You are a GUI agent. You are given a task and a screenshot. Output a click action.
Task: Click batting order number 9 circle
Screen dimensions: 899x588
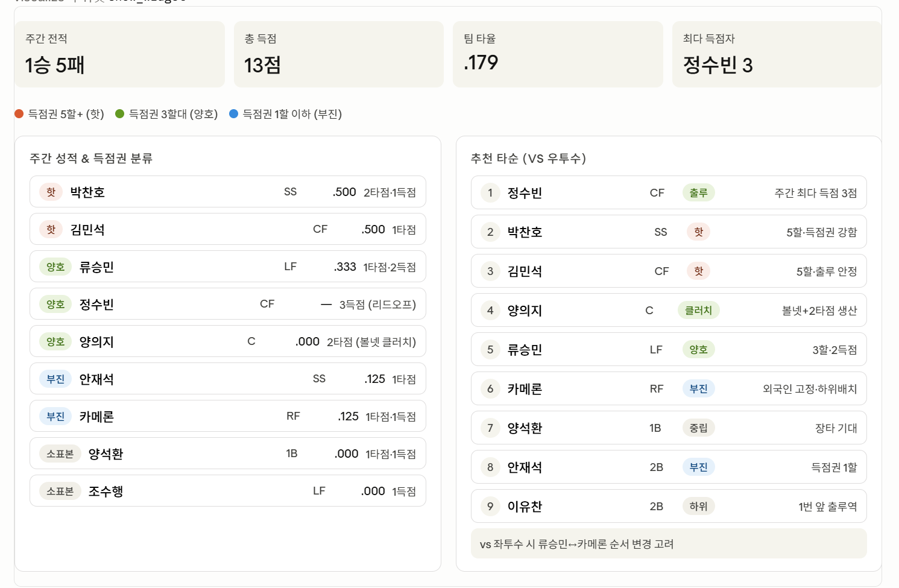pos(490,507)
